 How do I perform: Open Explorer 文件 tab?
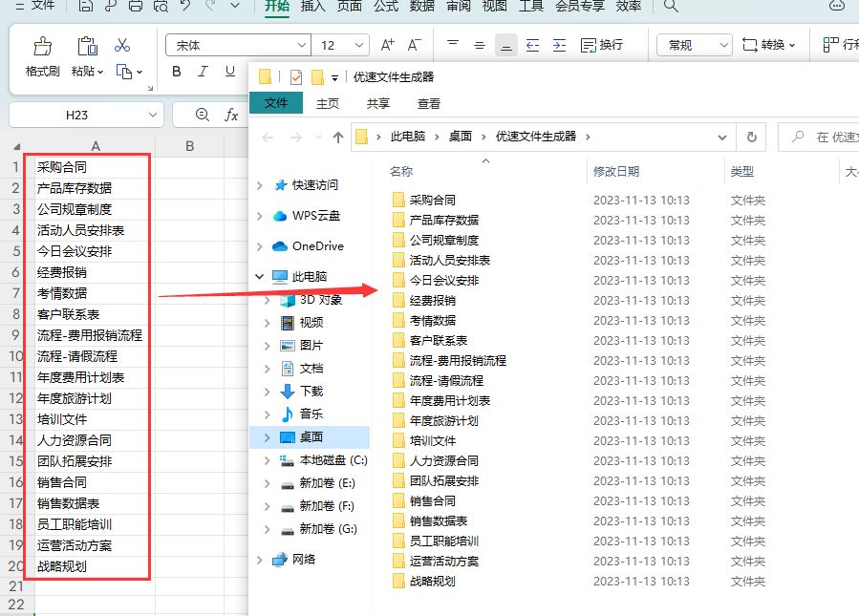tap(275, 103)
